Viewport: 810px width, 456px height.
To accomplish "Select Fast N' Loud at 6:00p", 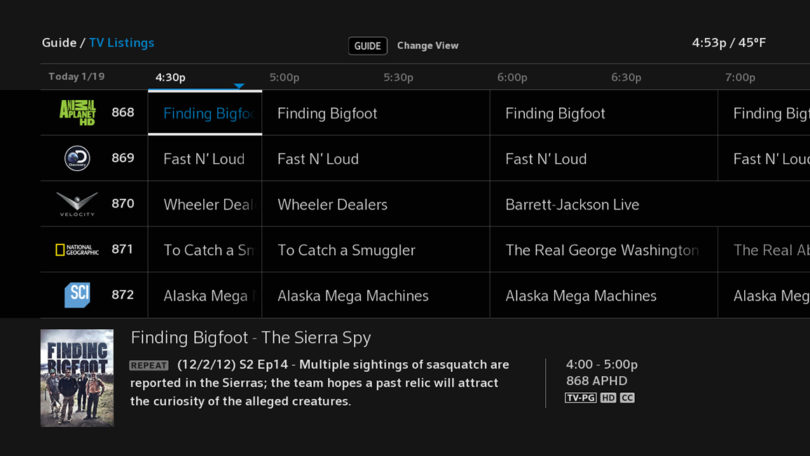I will point(604,159).
